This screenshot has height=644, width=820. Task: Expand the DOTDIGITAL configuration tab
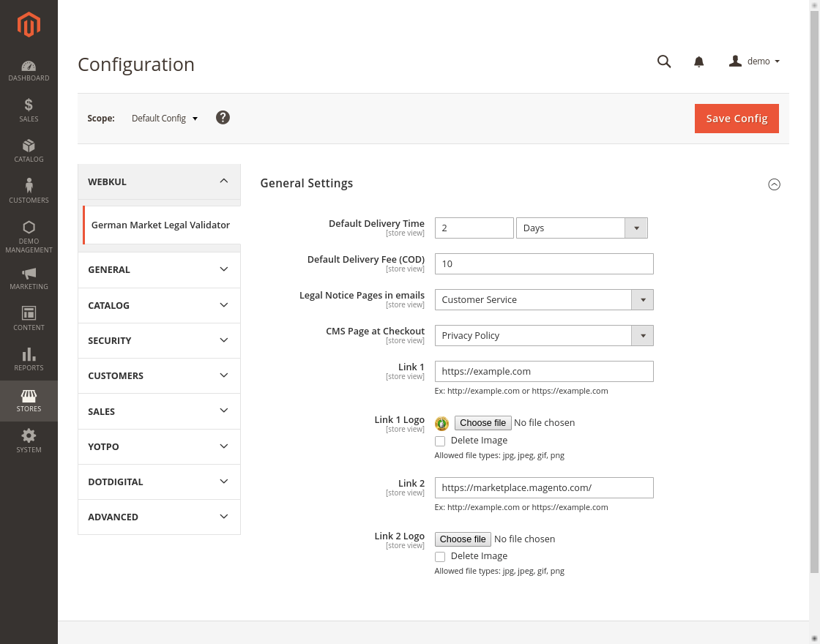(x=159, y=482)
